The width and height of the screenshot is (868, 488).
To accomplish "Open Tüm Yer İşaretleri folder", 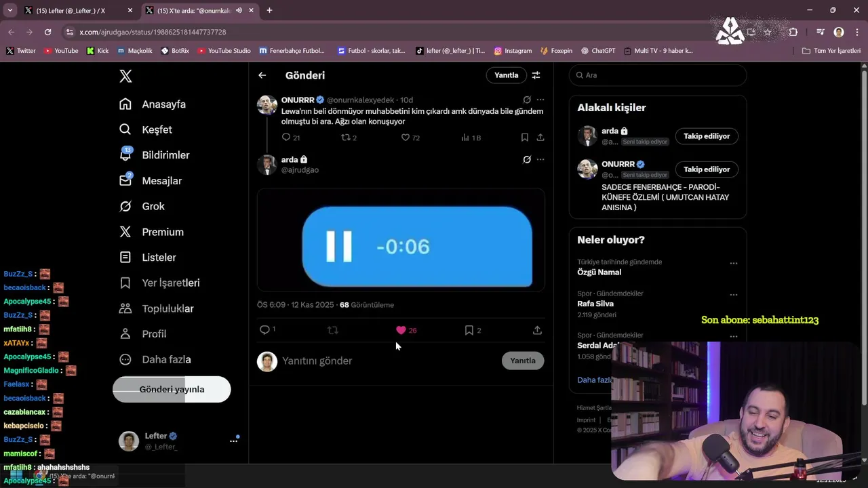I will pyautogui.click(x=831, y=51).
